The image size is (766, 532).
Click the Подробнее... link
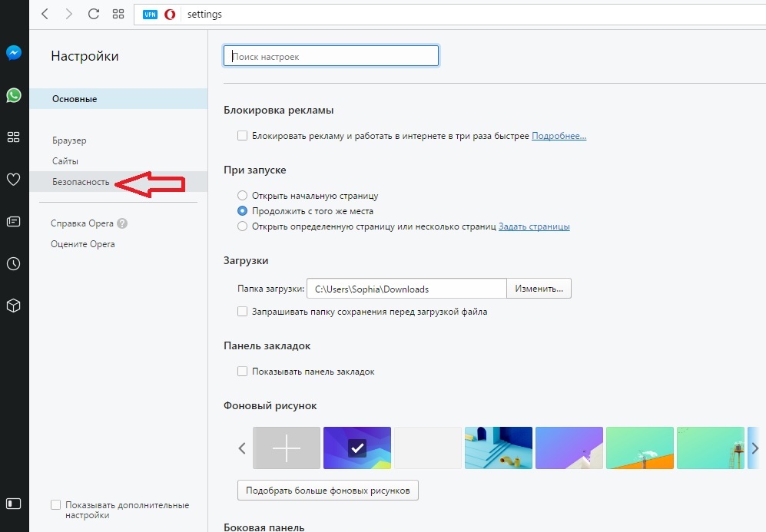(559, 136)
